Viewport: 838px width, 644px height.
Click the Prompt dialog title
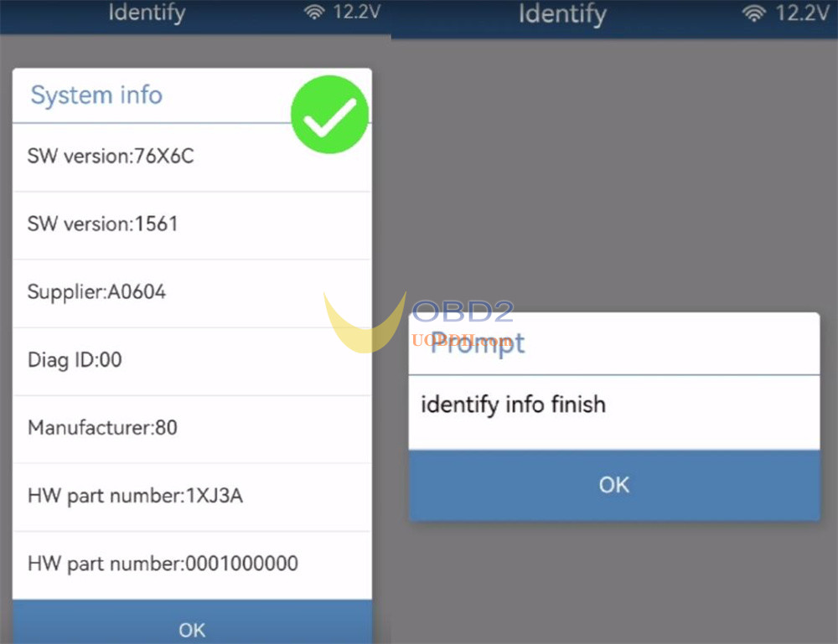tap(478, 343)
